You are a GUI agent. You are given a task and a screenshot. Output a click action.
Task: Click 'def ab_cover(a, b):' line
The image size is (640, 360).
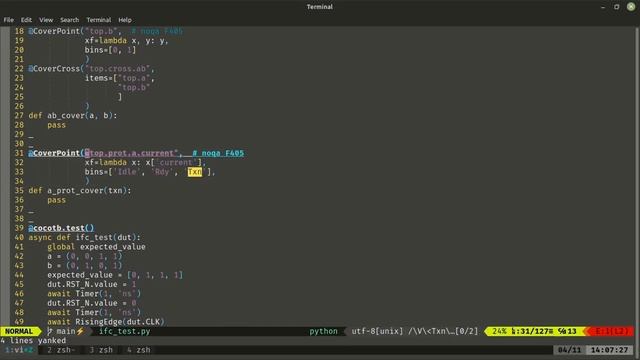73,116
